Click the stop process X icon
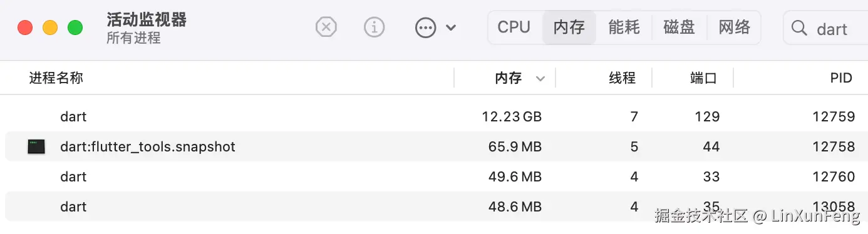Image resolution: width=868 pixels, height=234 pixels. tap(326, 27)
